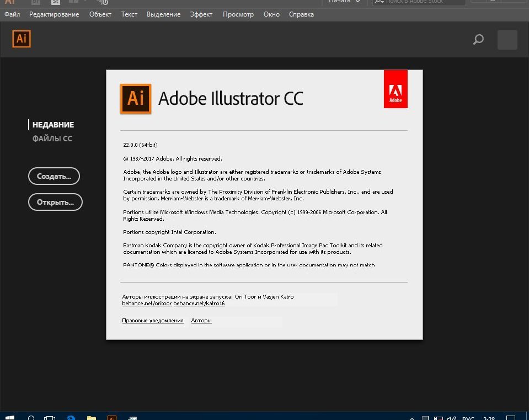529x420 pixels.
Task: Select the НЕДАВНИЕ tab
Action: [53, 125]
